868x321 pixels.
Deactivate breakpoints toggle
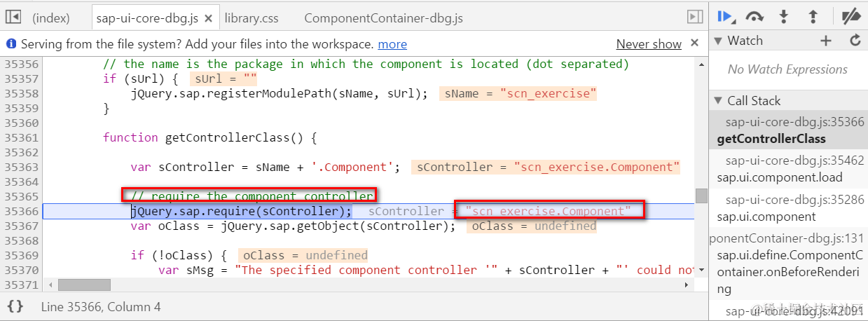(x=850, y=17)
